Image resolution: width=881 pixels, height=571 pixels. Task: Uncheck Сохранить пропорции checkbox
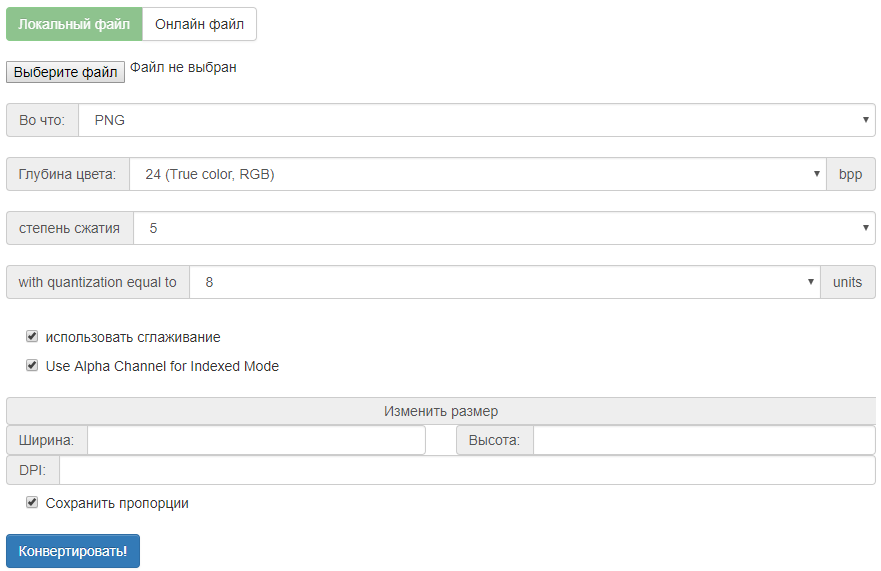point(32,503)
